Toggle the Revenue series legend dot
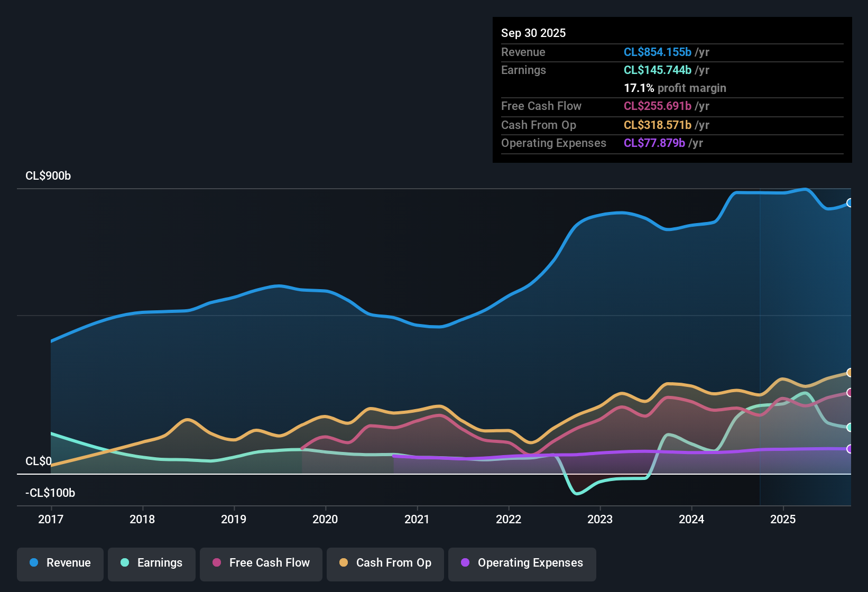868x592 pixels. 33,563
